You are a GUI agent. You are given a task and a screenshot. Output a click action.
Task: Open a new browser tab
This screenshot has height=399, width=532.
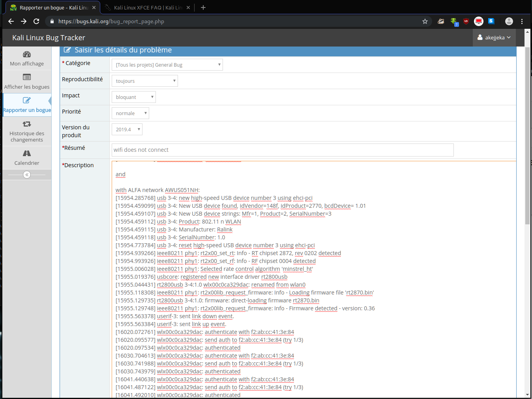point(203,7)
